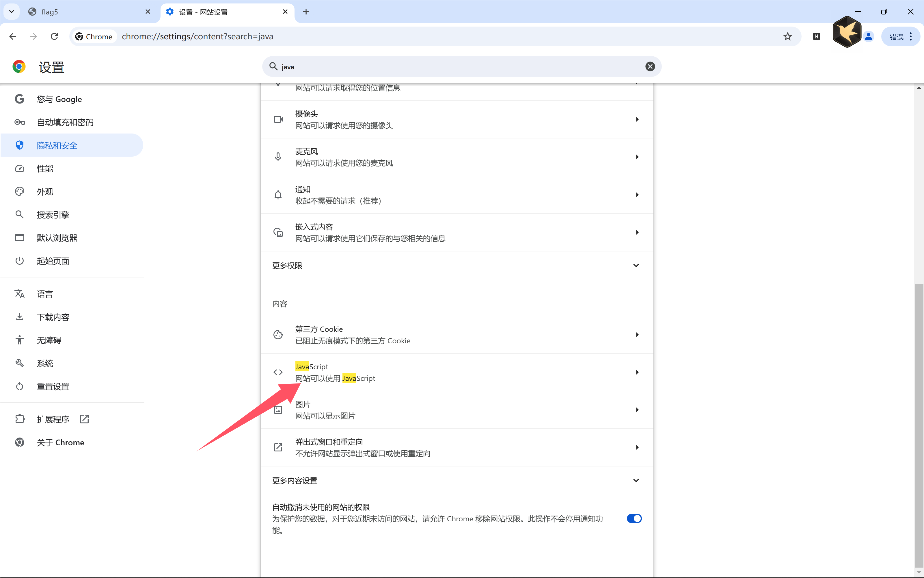Click the forward navigation arrow

[33, 36]
